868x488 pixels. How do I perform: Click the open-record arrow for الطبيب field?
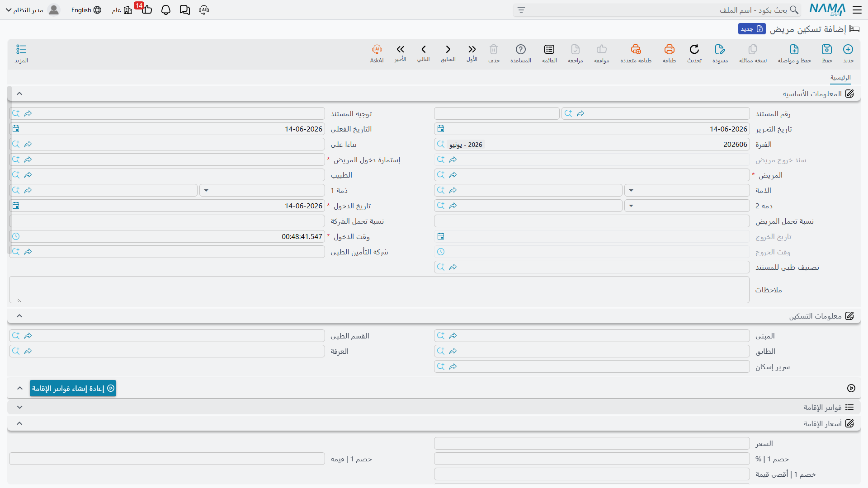pyautogui.click(x=28, y=175)
